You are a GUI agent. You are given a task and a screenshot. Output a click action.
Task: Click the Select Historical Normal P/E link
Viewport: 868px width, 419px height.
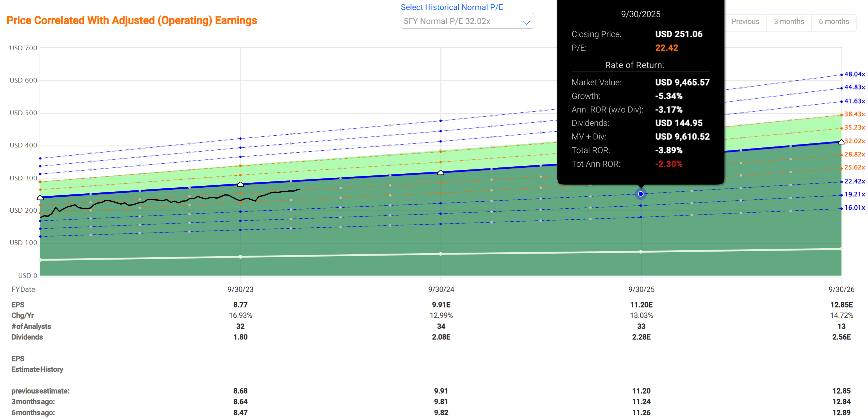tap(451, 7)
